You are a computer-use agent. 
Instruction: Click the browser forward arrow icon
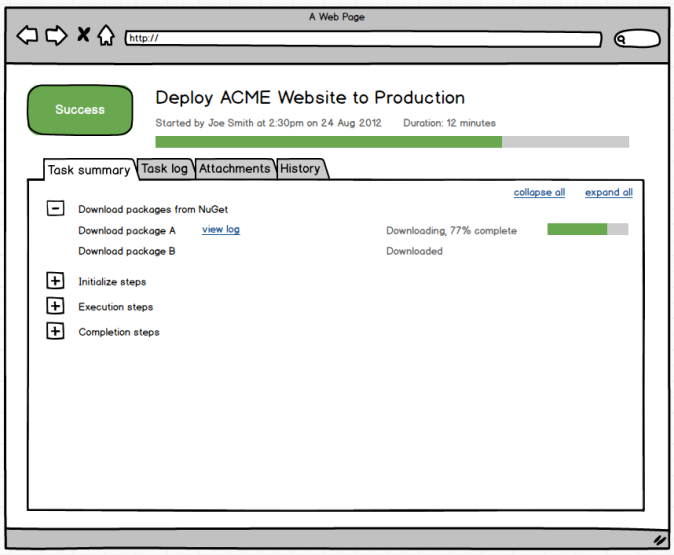56,36
